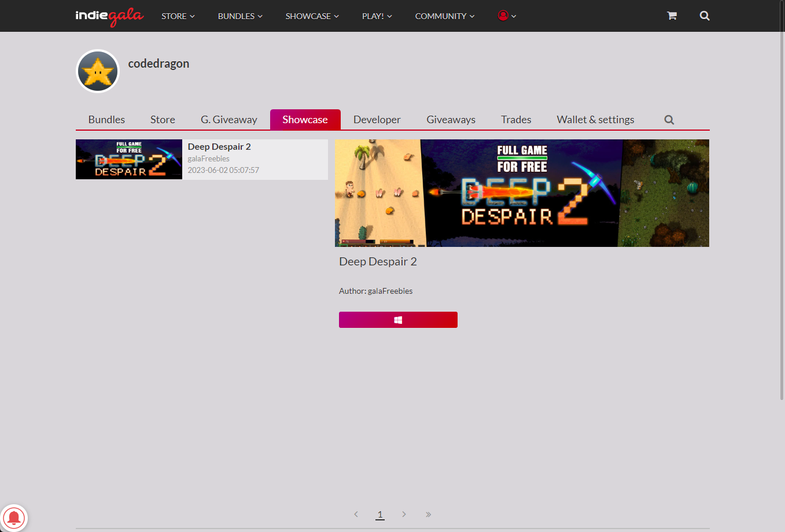Switch to the G. Giveaway tab

pos(229,120)
